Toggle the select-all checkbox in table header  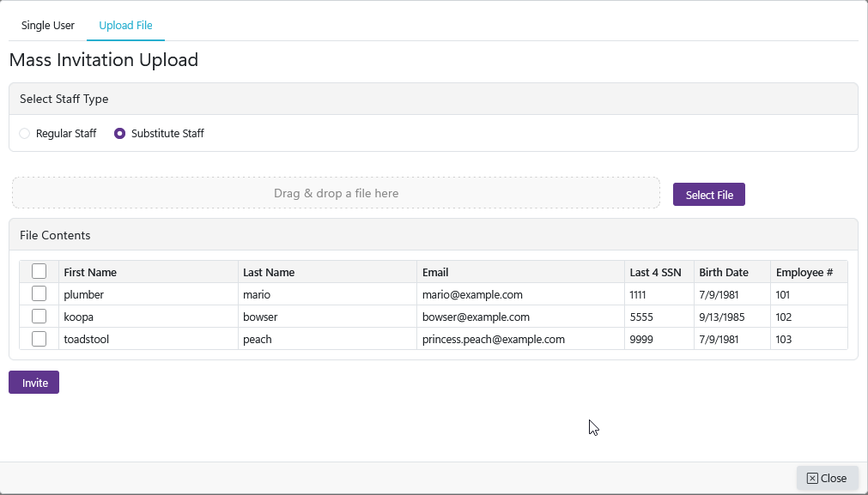(x=39, y=272)
